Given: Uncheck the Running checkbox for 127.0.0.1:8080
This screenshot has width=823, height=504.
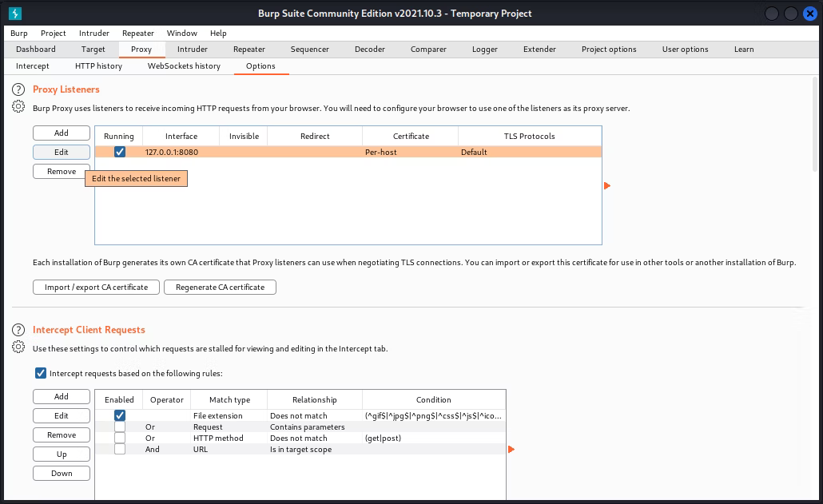Looking at the screenshot, I should pyautogui.click(x=120, y=152).
